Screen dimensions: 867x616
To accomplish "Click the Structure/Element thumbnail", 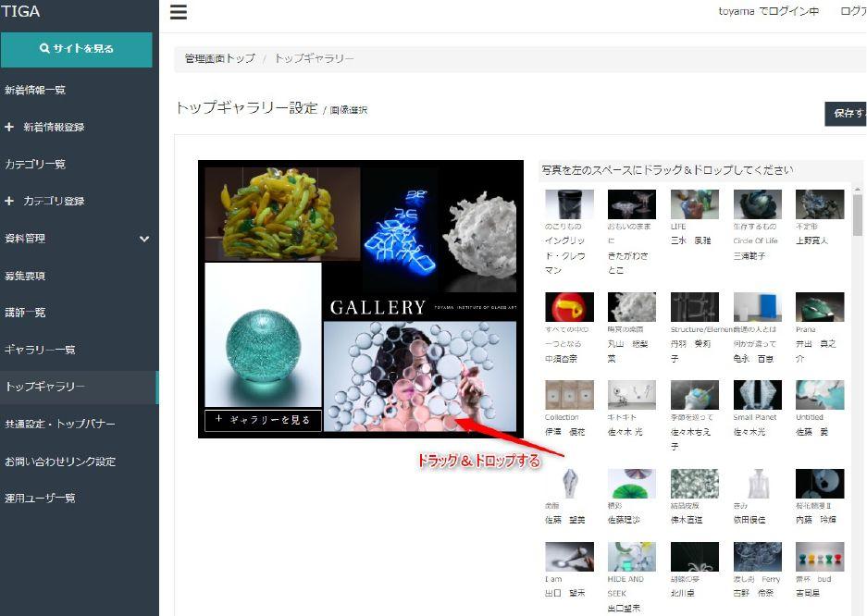I will point(695,307).
